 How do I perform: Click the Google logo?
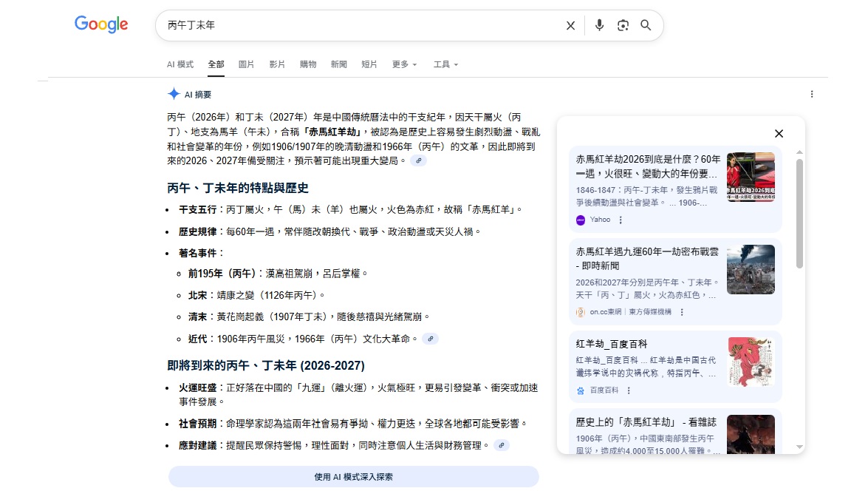101,24
